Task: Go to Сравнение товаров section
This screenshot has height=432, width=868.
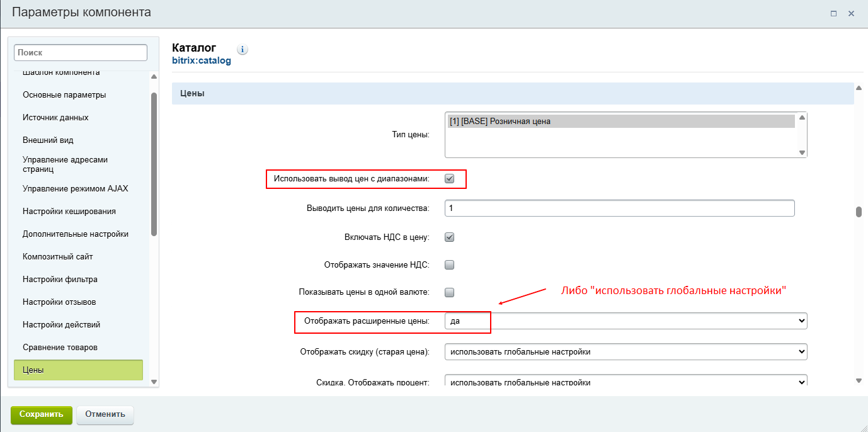Action: click(x=60, y=348)
